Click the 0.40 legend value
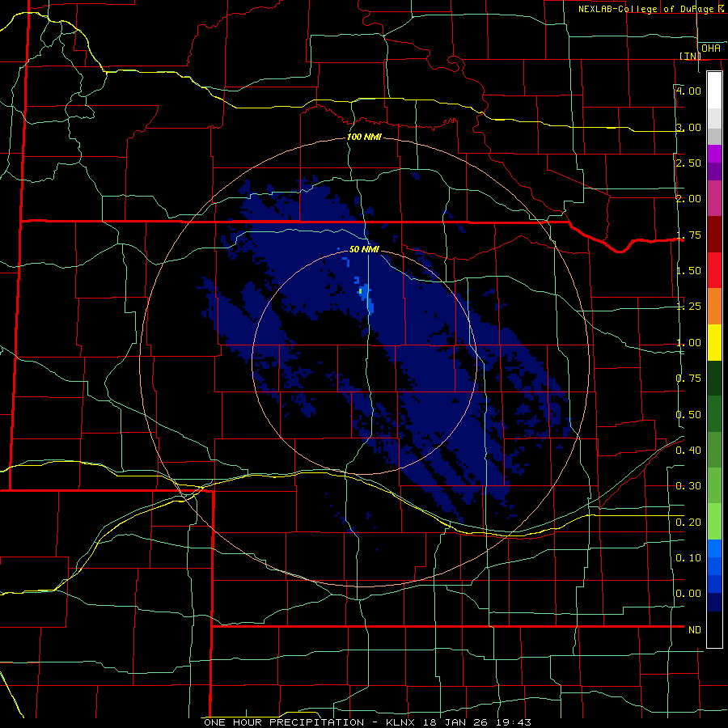728x728 pixels. coord(688,451)
